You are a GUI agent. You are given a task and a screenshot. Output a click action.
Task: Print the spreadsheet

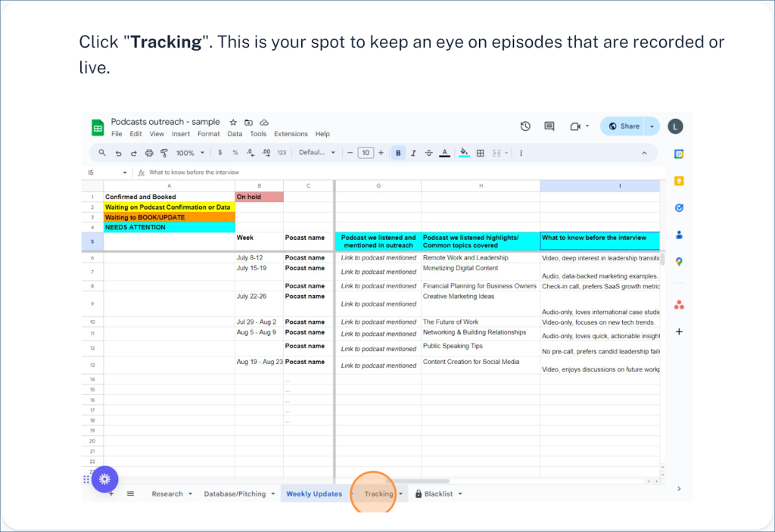click(149, 154)
